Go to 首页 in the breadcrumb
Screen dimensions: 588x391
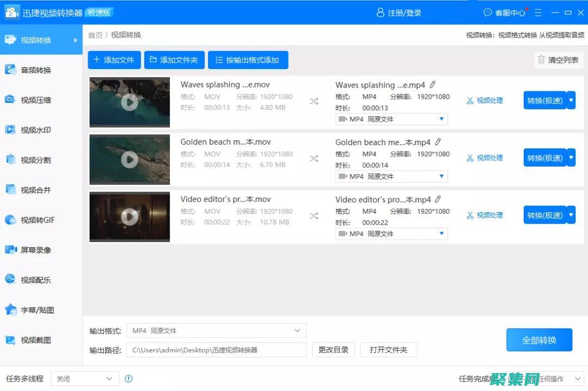click(95, 34)
